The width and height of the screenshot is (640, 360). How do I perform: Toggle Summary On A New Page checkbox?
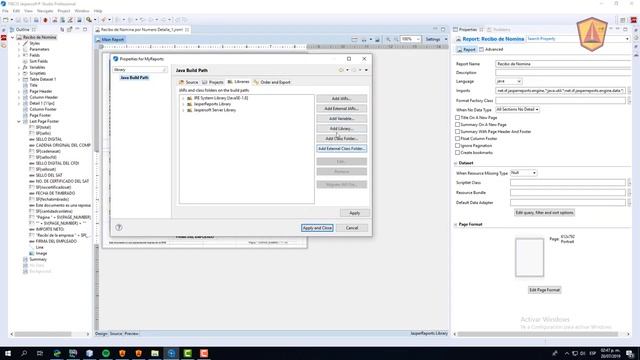coord(458,124)
